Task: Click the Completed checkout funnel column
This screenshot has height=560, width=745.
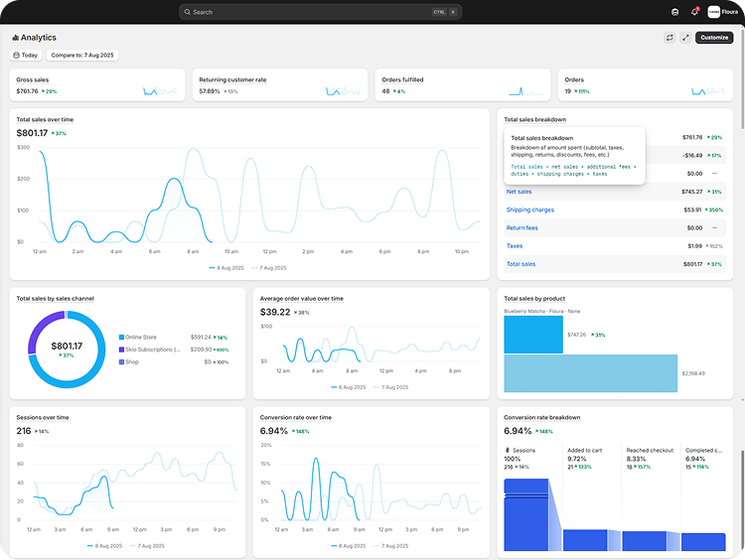Action: pyautogui.click(x=704, y=497)
